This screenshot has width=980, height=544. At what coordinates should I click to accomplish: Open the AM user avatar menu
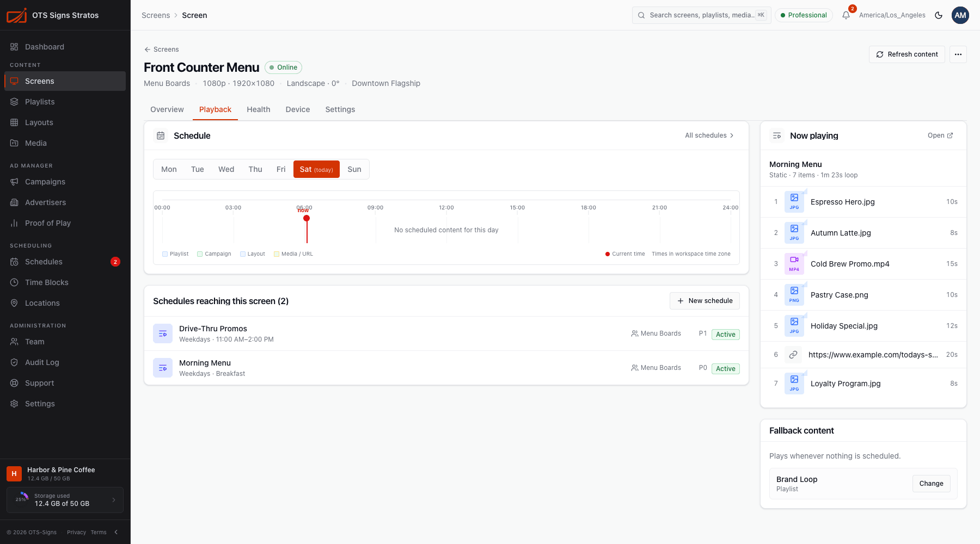pyautogui.click(x=960, y=15)
